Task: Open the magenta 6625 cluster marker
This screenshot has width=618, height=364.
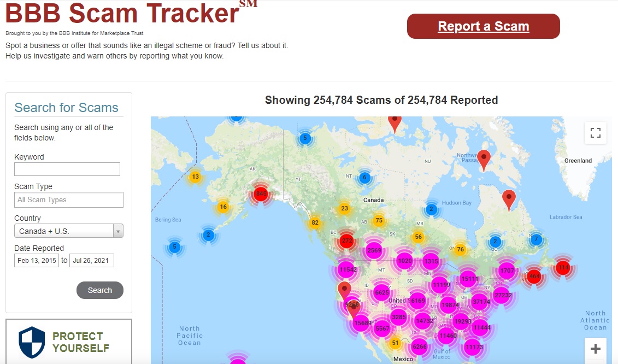Action: [x=381, y=292]
